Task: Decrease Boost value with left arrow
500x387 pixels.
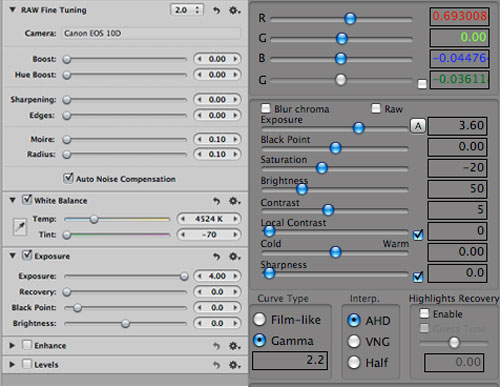Action: pos(199,59)
